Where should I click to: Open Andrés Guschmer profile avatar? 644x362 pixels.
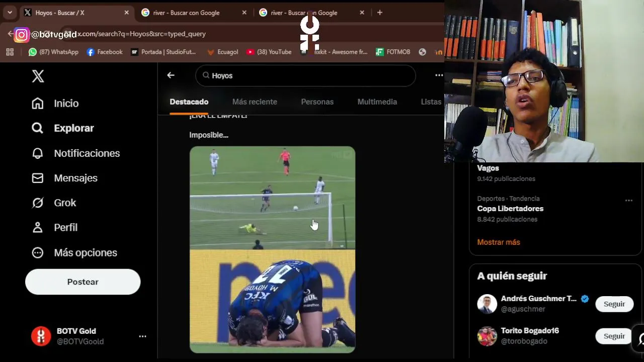point(487,304)
